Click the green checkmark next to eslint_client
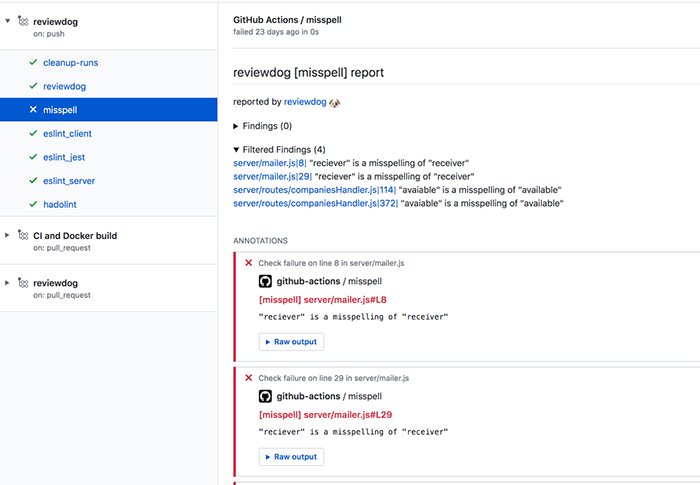Viewport: 700px width, 485px height. pos(33,133)
